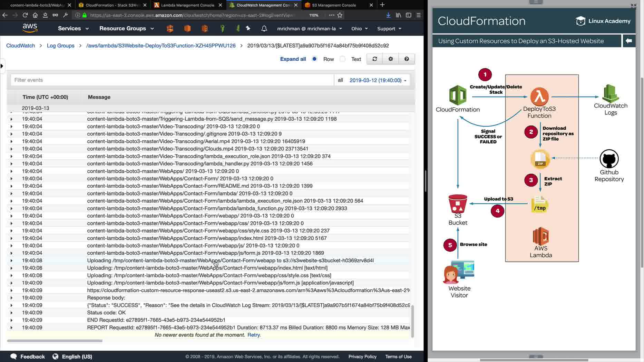
Task: Open the Log Groups breadcrumb link
Action: [61, 46]
